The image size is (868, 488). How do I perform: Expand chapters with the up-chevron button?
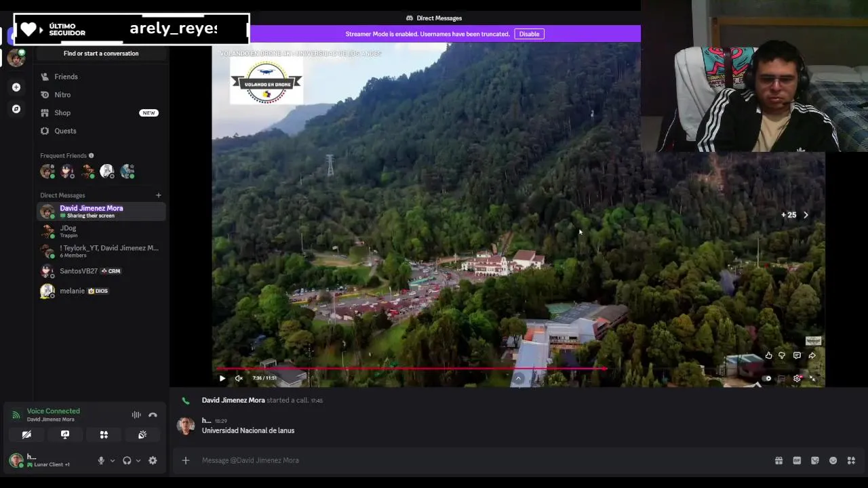[x=518, y=378]
